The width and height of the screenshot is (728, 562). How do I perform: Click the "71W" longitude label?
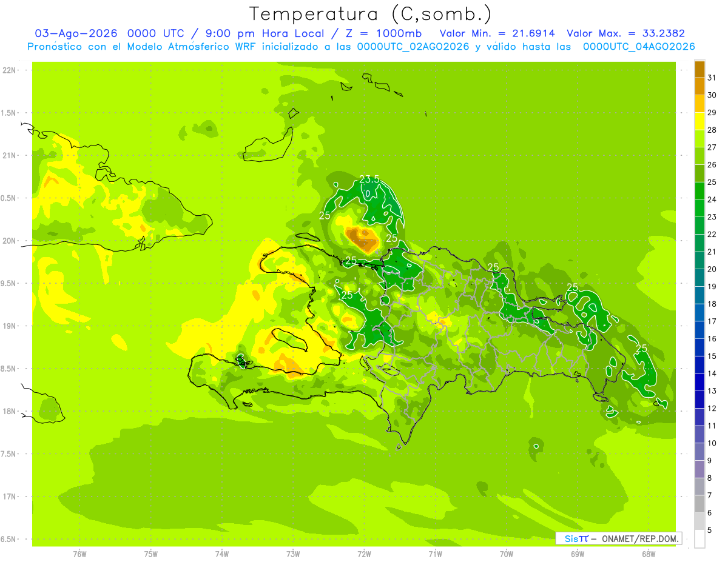435,554
